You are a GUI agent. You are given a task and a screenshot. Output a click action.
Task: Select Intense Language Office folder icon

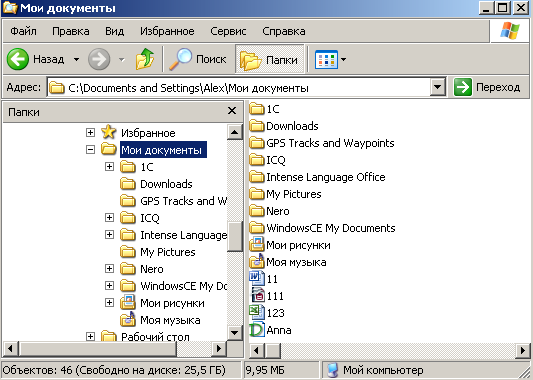click(x=257, y=177)
